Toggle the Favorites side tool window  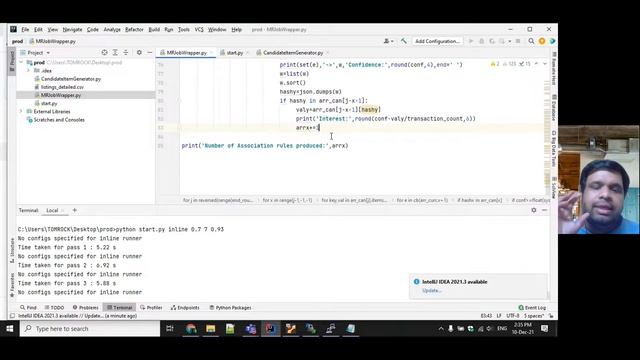pos(12,285)
